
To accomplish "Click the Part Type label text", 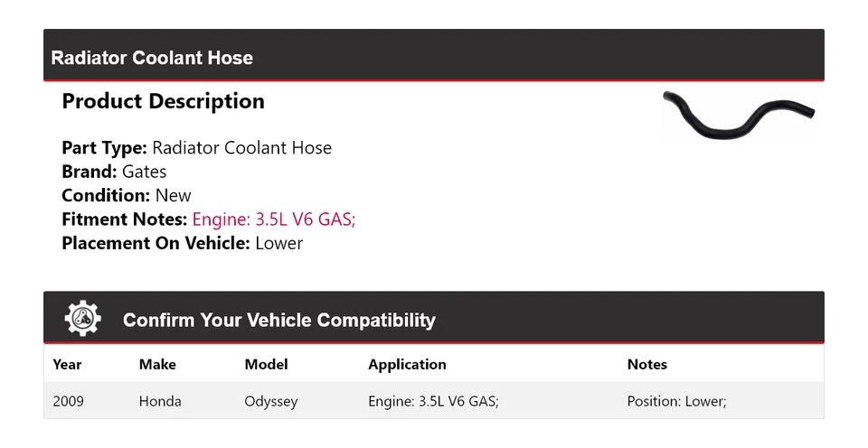I will (104, 148).
